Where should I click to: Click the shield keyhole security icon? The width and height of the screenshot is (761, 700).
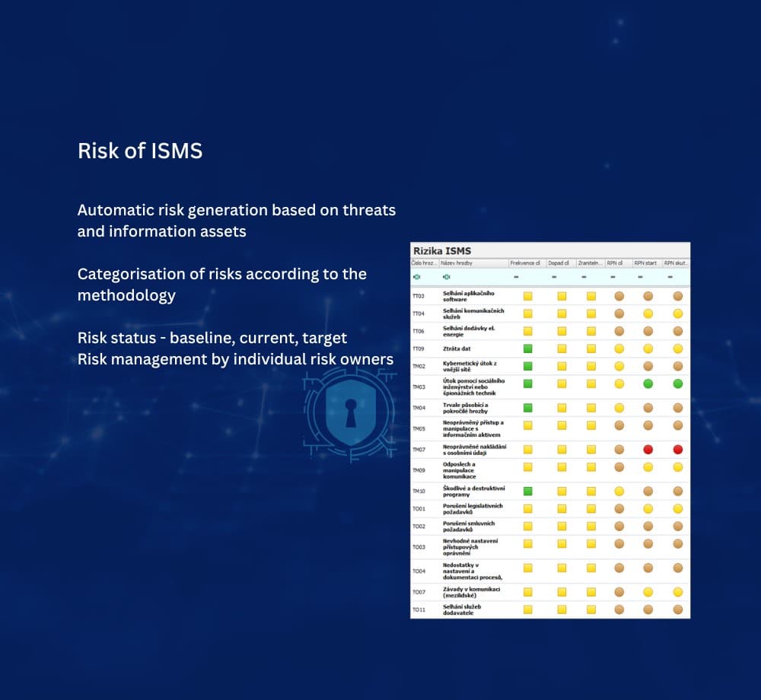tap(350, 413)
